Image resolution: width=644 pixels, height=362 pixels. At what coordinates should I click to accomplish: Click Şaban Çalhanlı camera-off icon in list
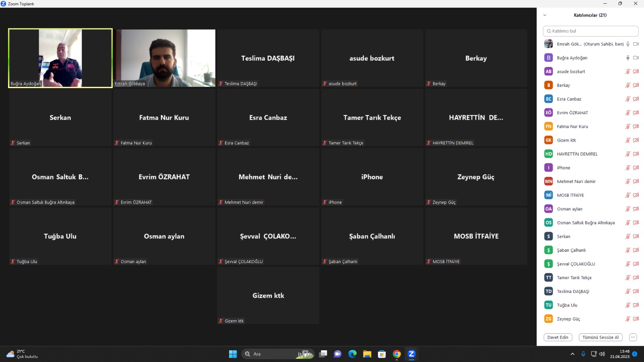636,250
